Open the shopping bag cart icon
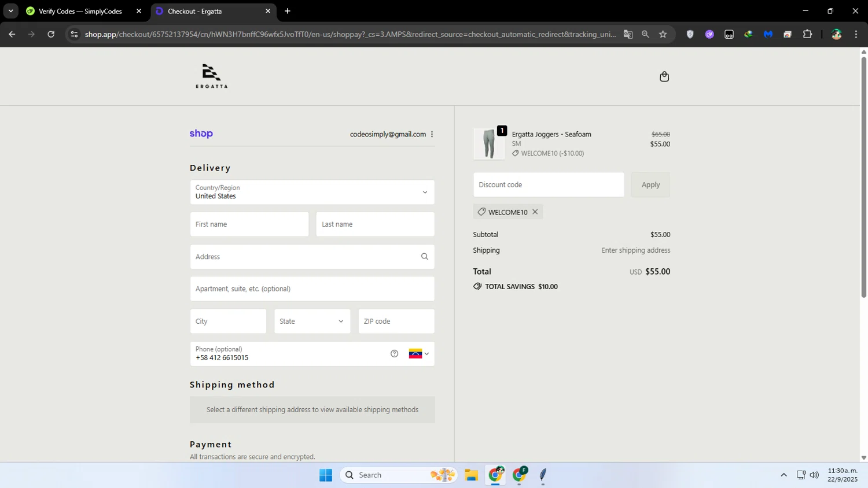This screenshot has width=868, height=488. click(664, 76)
